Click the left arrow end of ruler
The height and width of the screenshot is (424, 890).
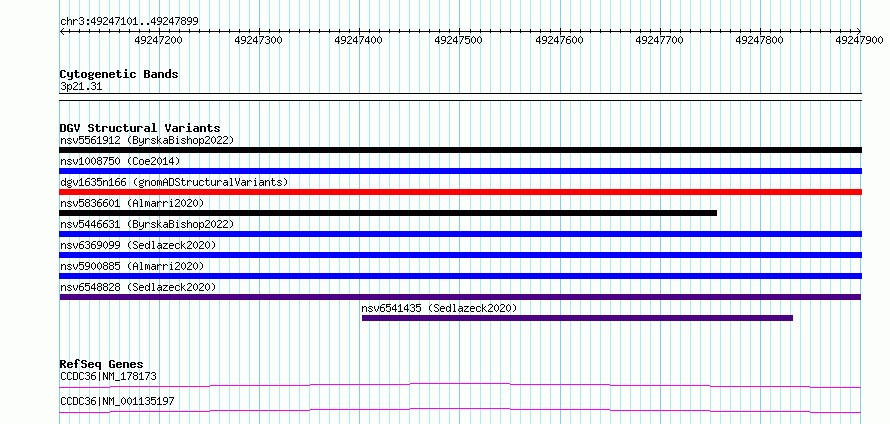[x=62, y=32]
